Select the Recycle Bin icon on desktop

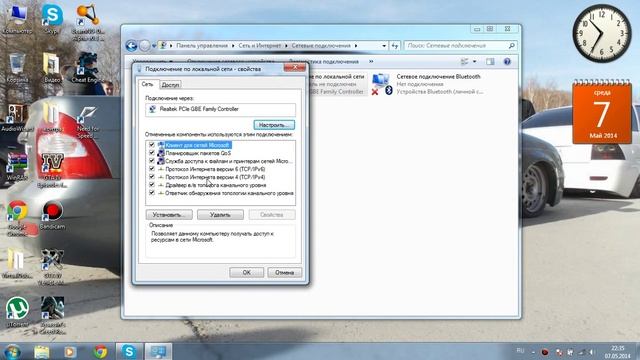coord(17,67)
